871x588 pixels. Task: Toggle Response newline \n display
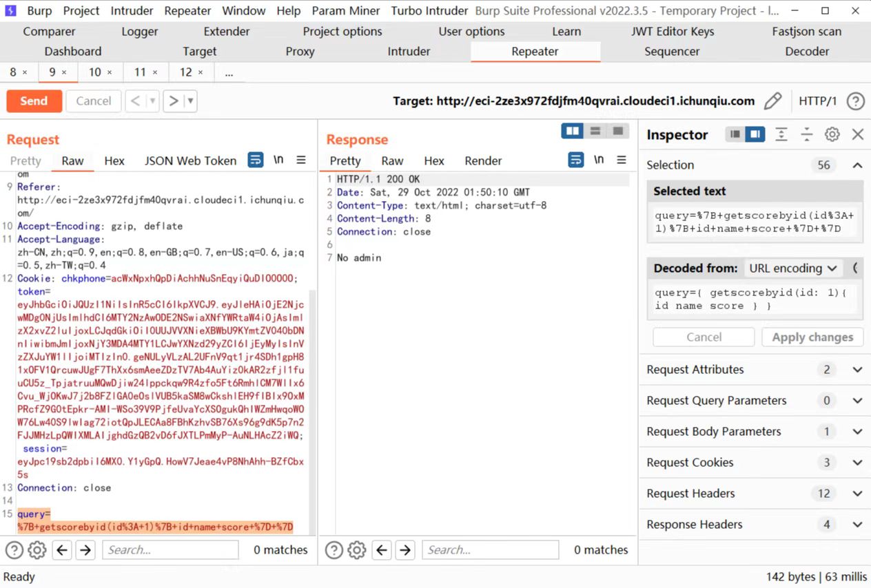tap(599, 160)
